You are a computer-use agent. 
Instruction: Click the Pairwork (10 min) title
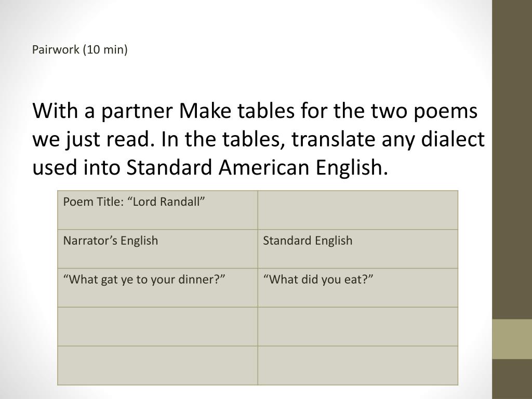click(x=79, y=49)
